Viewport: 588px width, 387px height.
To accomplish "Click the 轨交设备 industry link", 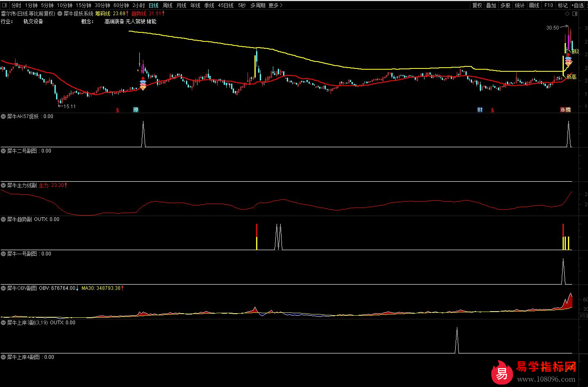I will pos(33,21).
